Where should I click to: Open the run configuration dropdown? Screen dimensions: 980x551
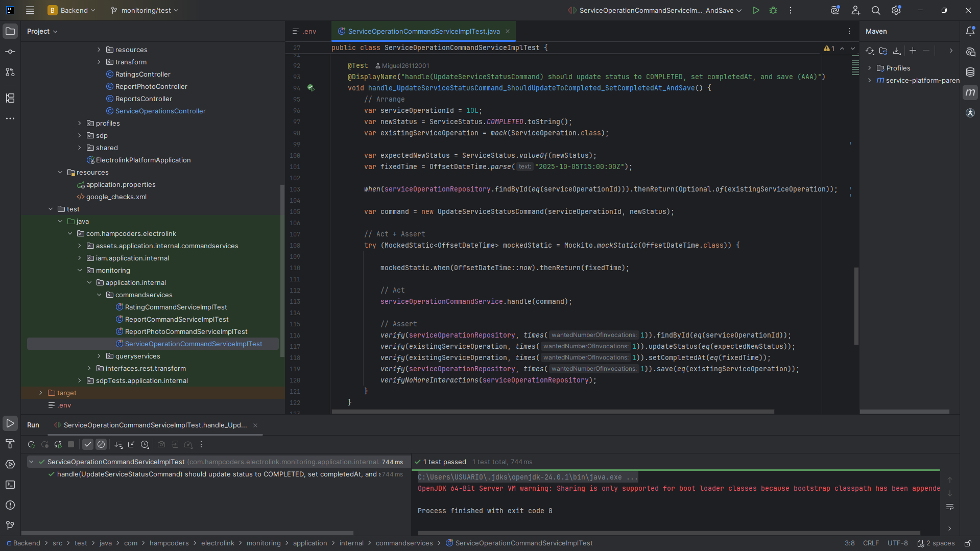coord(656,10)
